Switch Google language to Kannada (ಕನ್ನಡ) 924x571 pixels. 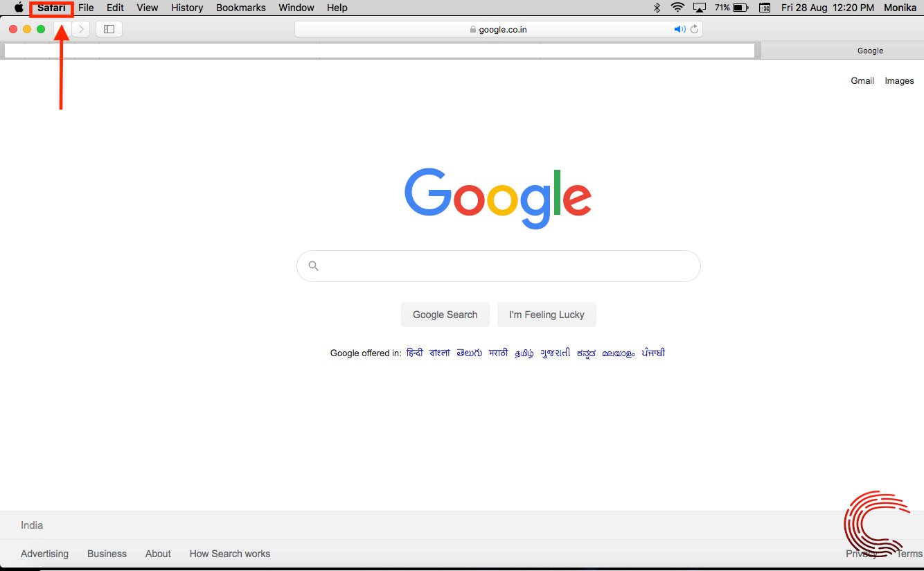586,353
